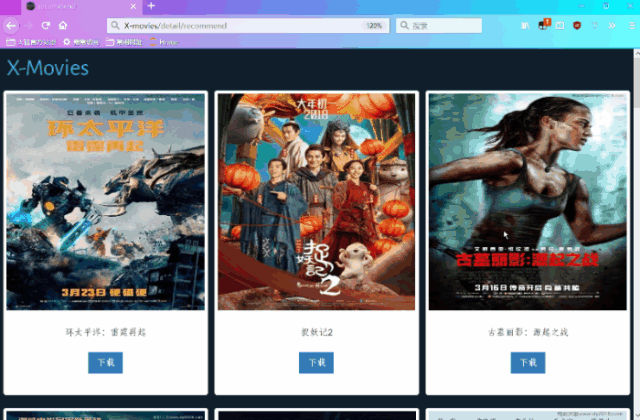The width and height of the screenshot is (640, 420).
Task: Open the second folder bookmark in the bookmarks bar
Action: pos(124,42)
